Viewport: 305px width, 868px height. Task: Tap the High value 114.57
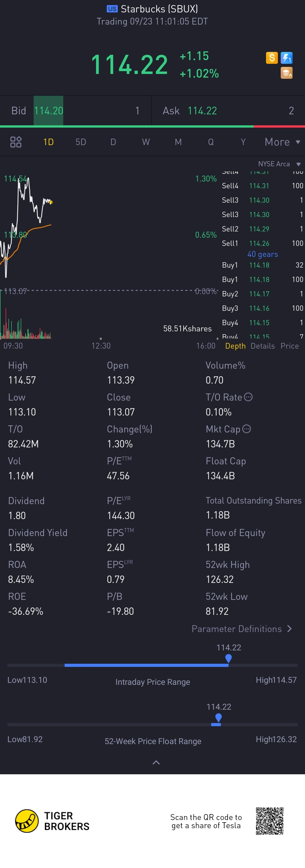22,380
